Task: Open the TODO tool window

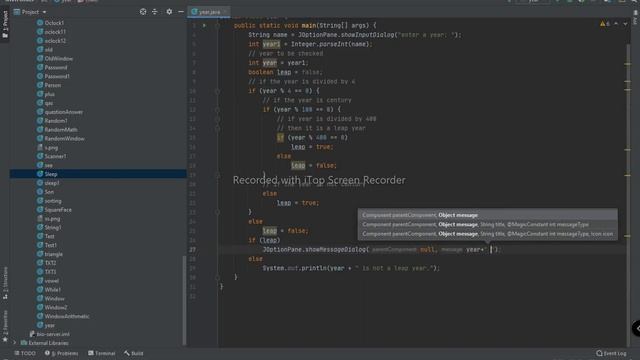Action: 25,353
